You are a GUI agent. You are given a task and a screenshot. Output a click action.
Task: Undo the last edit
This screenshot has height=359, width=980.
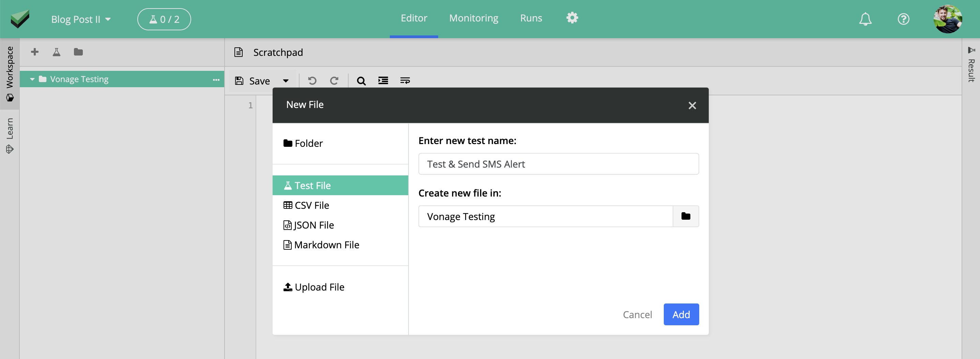tap(312, 81)
